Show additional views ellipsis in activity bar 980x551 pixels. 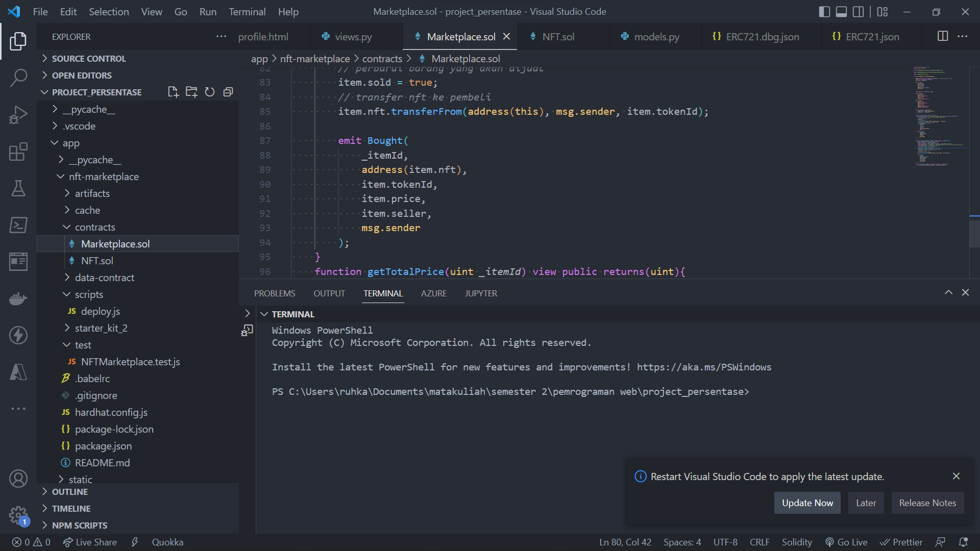18,409
